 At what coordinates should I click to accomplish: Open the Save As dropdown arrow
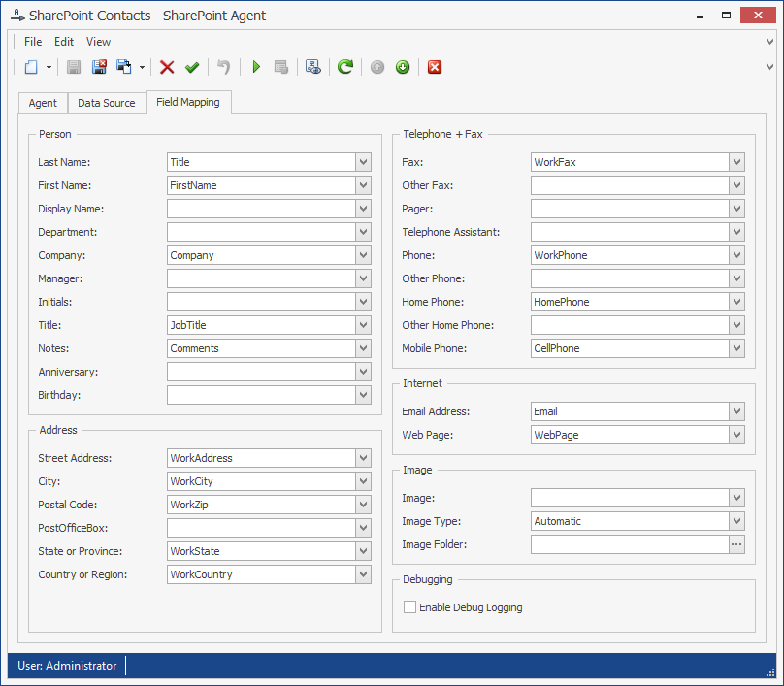(x=142, y=67)
